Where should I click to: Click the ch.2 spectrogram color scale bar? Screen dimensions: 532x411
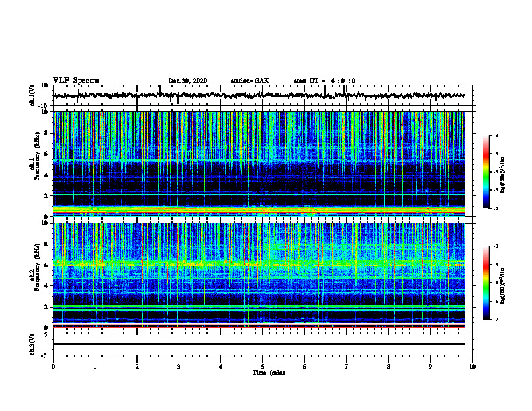click(486, 283)
